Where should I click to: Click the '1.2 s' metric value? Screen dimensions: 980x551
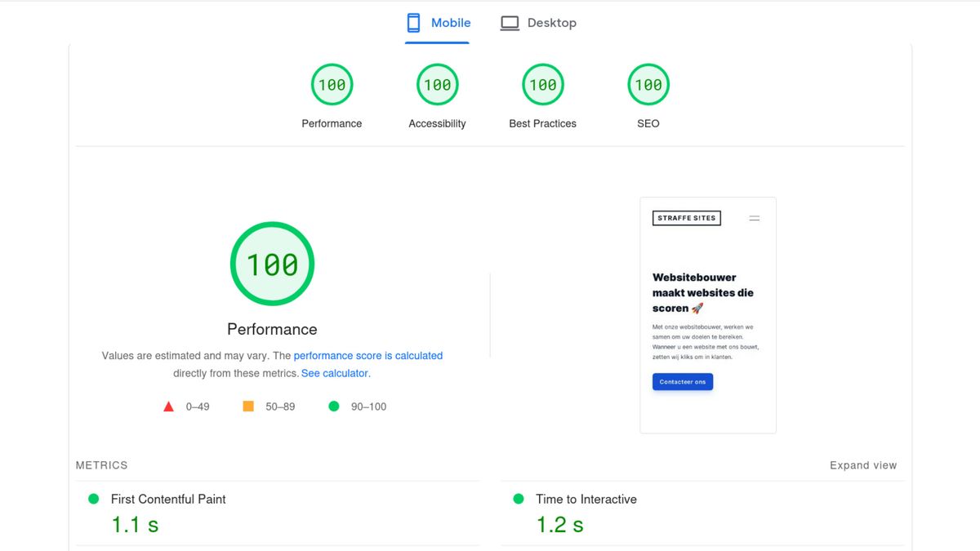[559, 525]
